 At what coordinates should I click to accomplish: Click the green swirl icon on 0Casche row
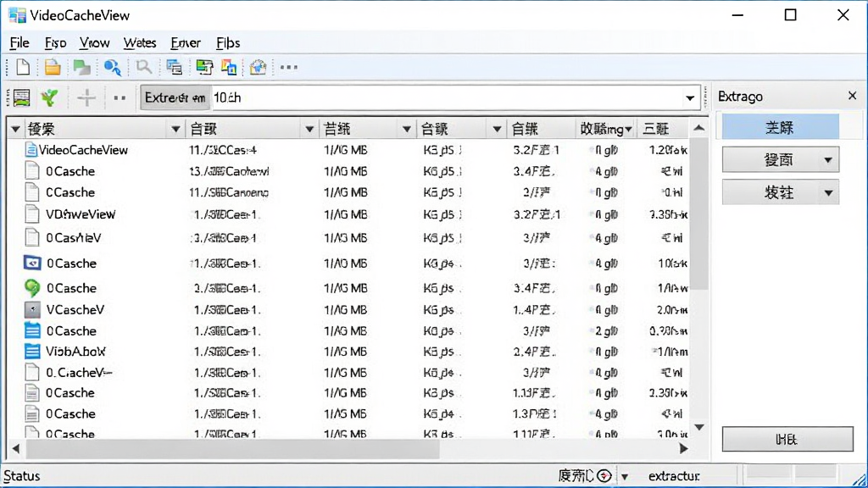(32, 288)
